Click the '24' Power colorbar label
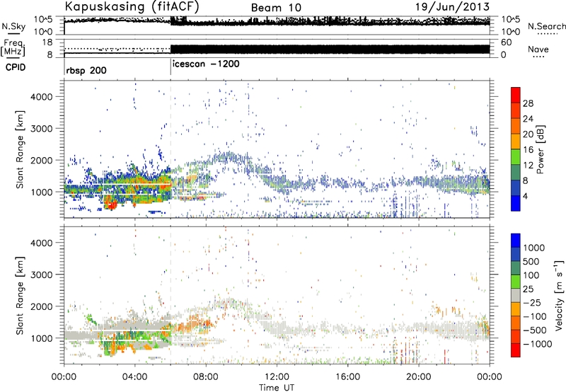 click(528, 119)
